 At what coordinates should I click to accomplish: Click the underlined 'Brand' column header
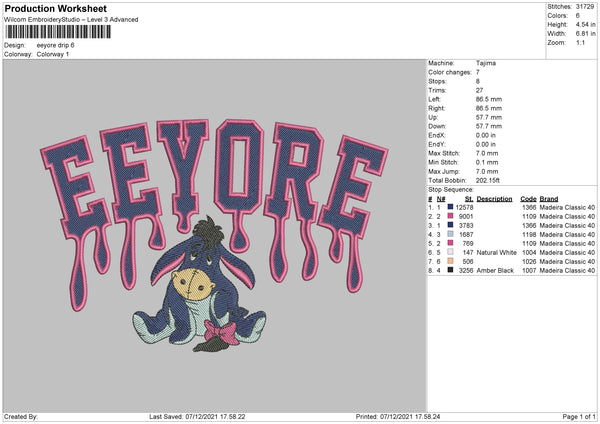[x=549, y=199]
